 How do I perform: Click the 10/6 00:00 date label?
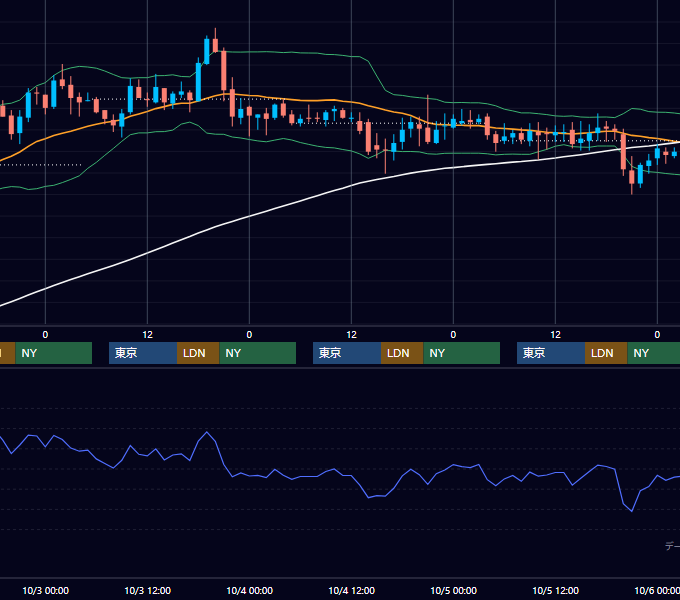click(657, 590)
